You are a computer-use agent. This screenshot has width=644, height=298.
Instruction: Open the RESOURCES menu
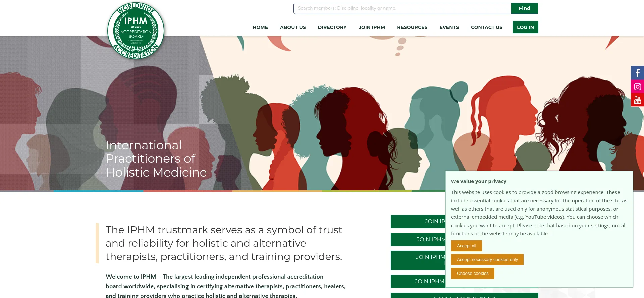coord(412,27)
